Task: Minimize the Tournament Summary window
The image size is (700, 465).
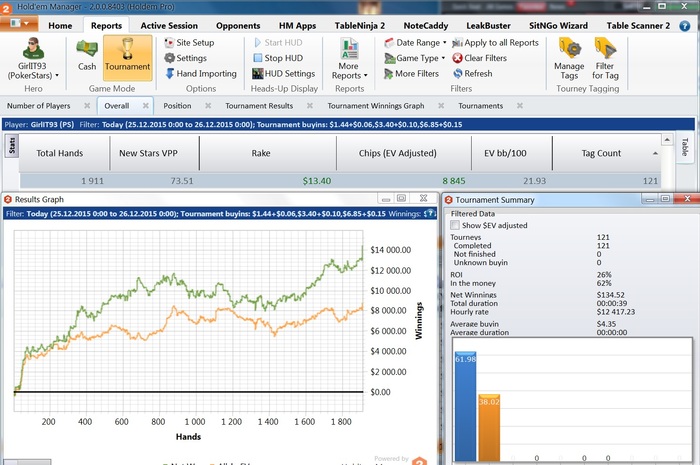Action: tap(650, 199)
